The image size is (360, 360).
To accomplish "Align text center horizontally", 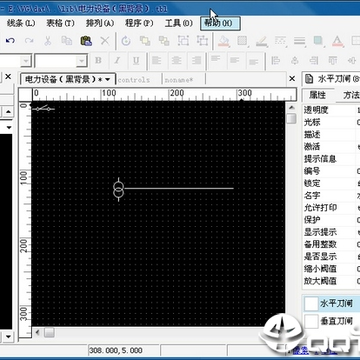I will coord(176,61).
